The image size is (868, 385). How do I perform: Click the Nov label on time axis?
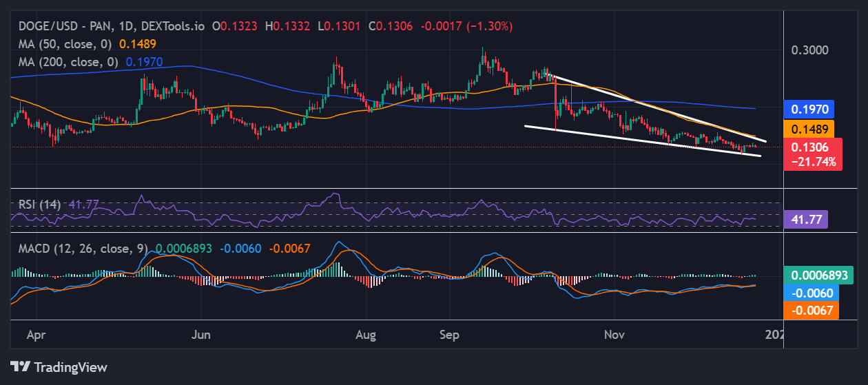click(x=614, y=335)
